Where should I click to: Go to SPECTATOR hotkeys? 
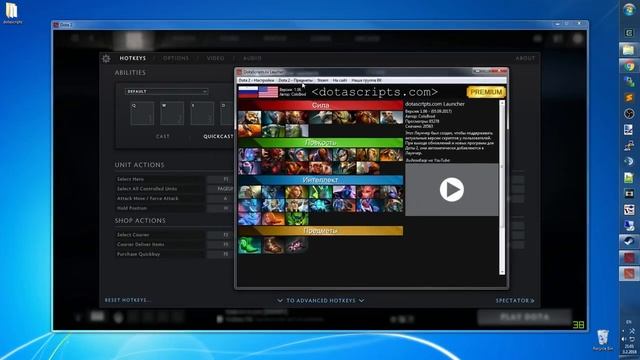(x=515, y=300)
